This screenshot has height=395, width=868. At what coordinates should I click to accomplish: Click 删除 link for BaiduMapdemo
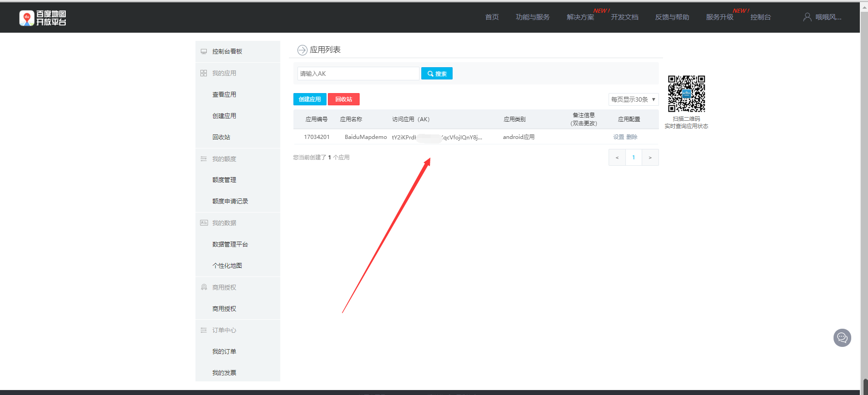632,137
